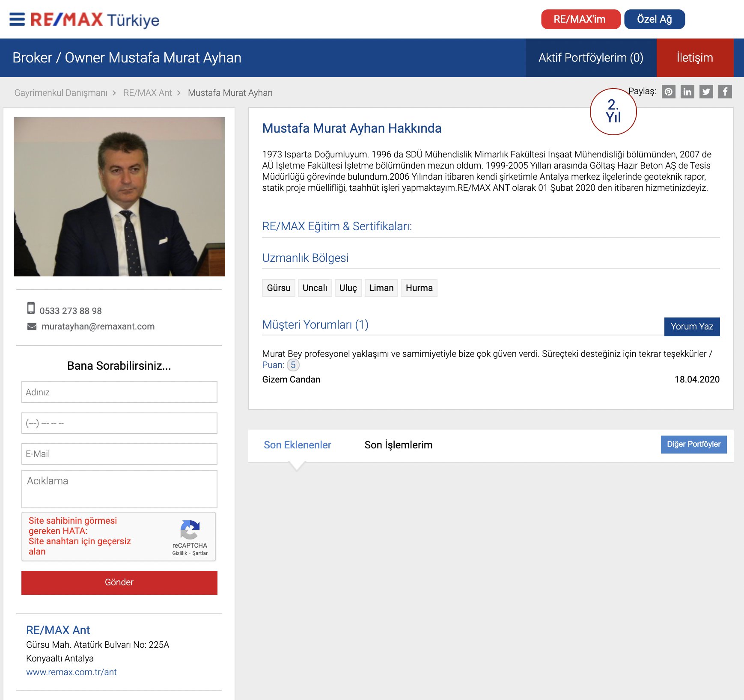The height and width of the screenshot is (700, 744).
Task: Click the RE/MAX Türkiye logo
Action: pyautogui.click(x=95, y=20)
